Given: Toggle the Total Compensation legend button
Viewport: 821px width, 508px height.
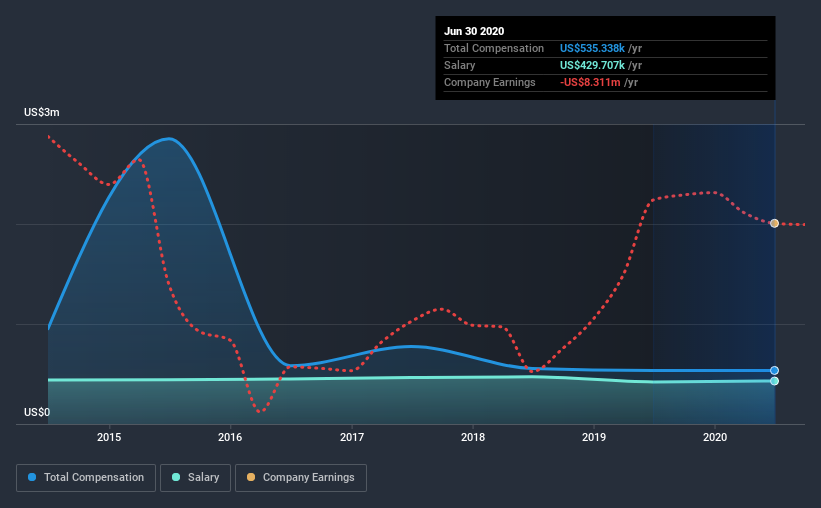Looking at the screenshot, I should click(86, 478).
